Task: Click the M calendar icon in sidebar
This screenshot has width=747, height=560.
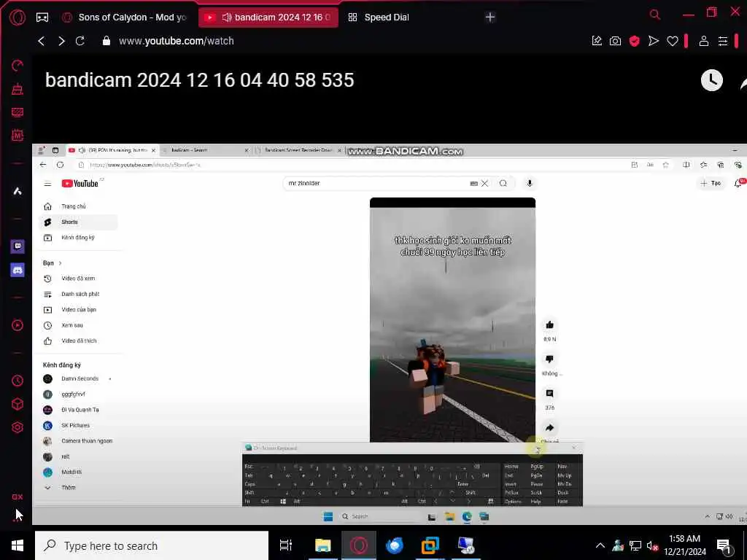Action: click(x=18, y=135)
